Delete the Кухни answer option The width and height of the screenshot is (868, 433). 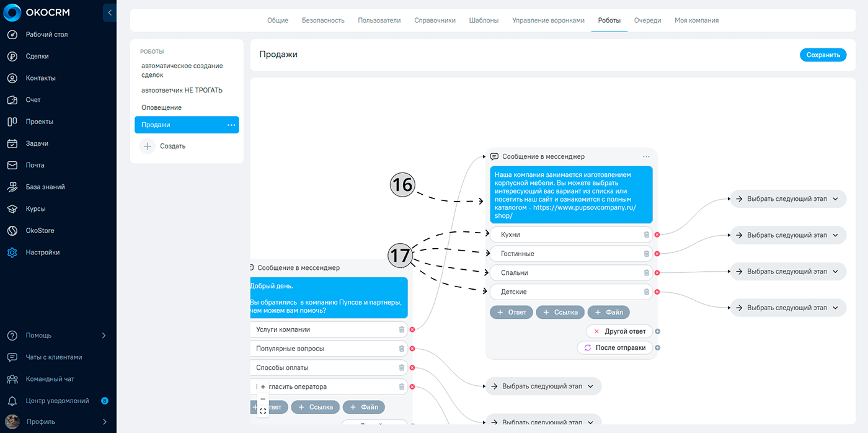tap(647, 235)
